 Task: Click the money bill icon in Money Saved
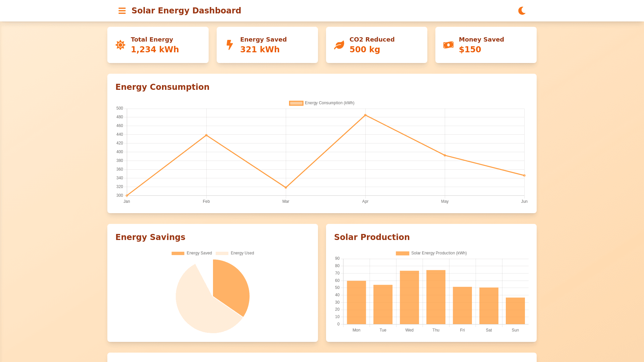tap(448, 45)
